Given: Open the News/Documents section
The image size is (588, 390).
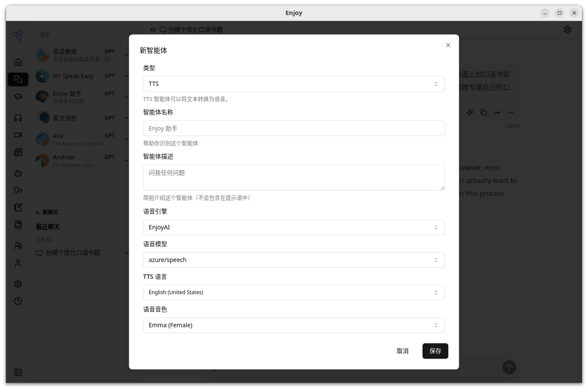Looking at the screenshot, I should tap(18, 152).
